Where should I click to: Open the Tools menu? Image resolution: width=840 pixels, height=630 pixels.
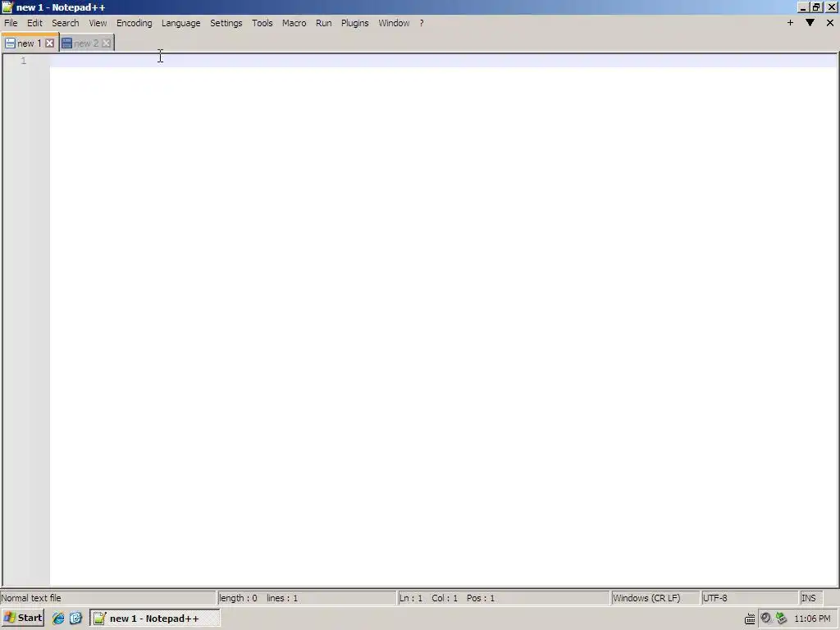262,23
